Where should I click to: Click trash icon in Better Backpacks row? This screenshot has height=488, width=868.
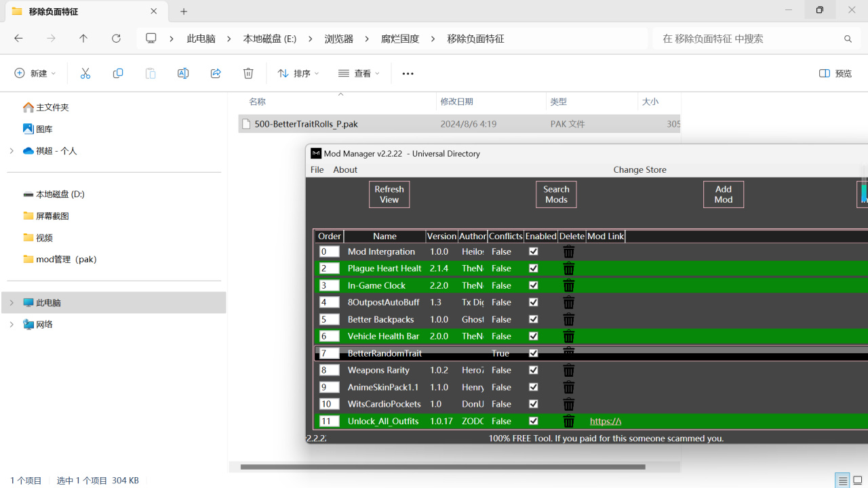click(x=569, y=319)
